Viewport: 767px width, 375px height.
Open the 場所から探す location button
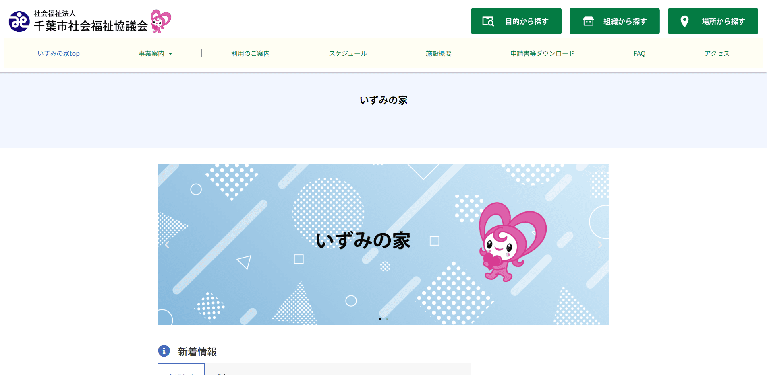click(713, 21)
